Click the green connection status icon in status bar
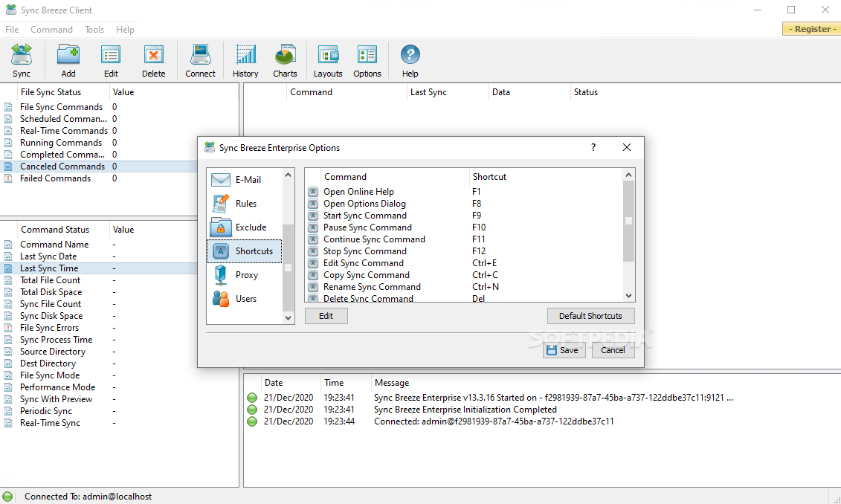 click(7, 497)
